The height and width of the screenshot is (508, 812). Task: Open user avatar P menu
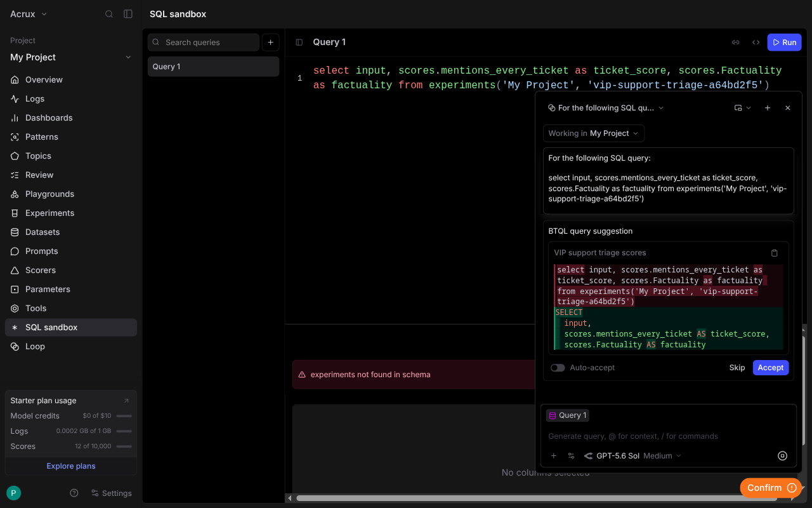coord(13,493)
